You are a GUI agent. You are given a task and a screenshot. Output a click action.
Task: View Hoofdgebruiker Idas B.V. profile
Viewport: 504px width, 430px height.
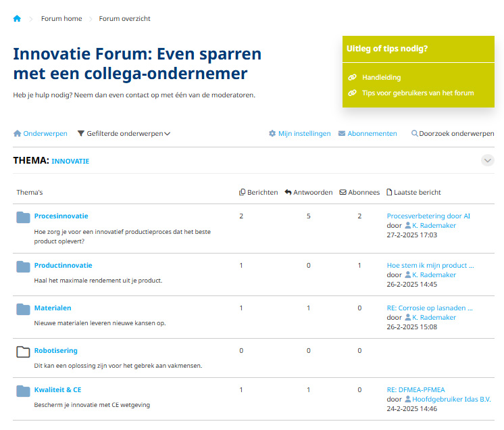click(451, 399)
